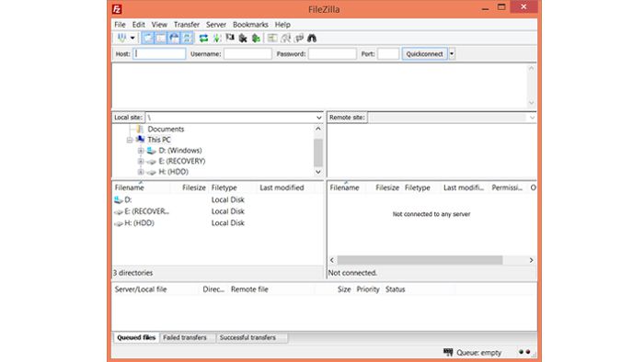Open the Local site path dropdown

(x=318, y=118)
